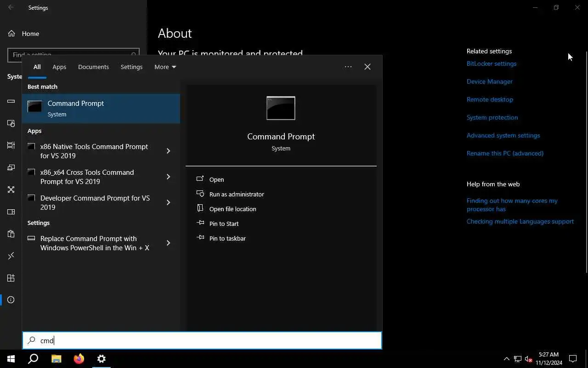The width and height of the screenshot is (588, 368).
Task: Open File Explorer from the taskbar
Action: coord(56,359)
